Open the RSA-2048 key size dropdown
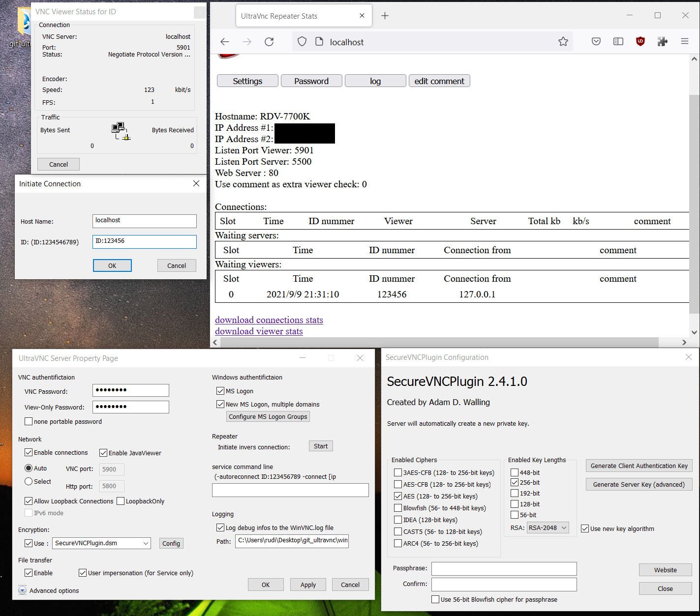Screen dimensions: 700x616 pyautogui.click(x=548, y=528)
